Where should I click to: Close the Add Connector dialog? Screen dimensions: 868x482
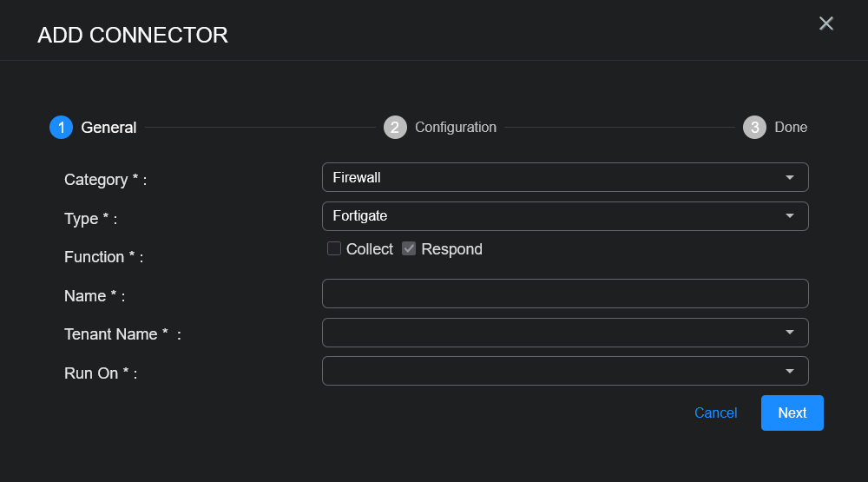coord(826,23)
